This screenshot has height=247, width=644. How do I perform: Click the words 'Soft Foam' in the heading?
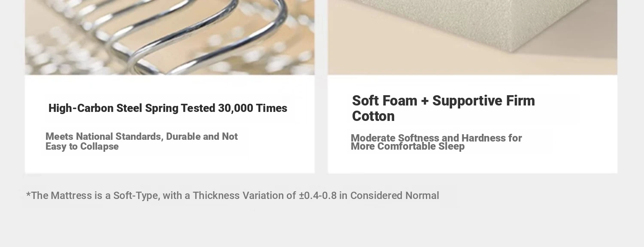(385, 101)
